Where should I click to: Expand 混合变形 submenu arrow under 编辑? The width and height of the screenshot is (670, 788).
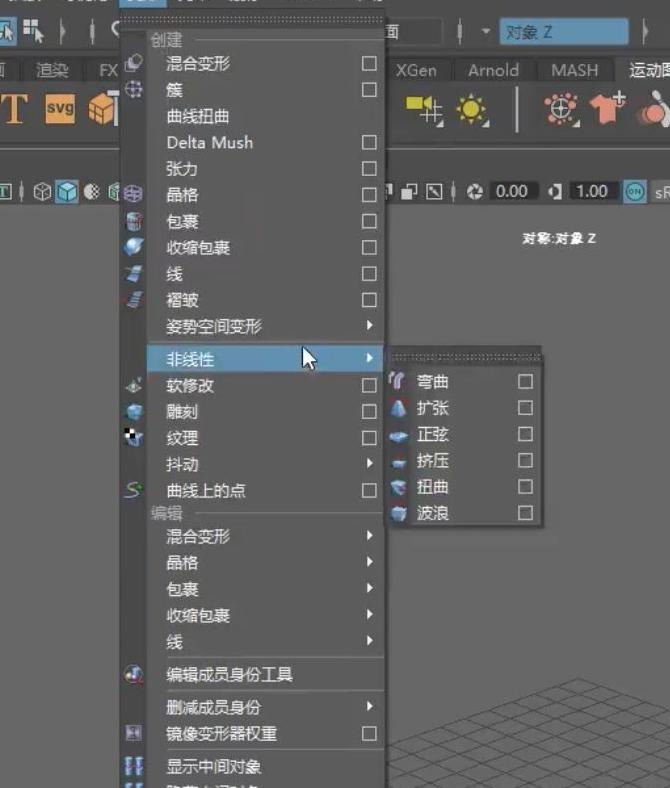[370, 536]
